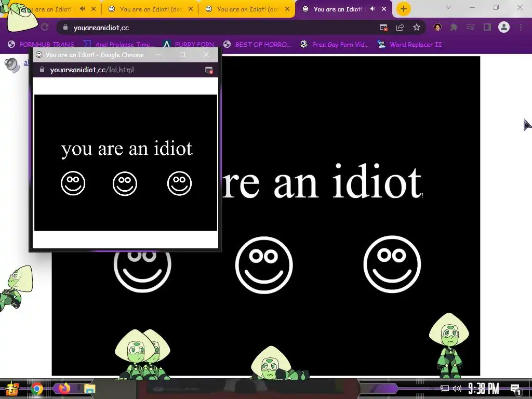Image resolution: width=532 pixels, height=399 pixels.
Task: Share this page using the share icon
Action: coord(400,28)
